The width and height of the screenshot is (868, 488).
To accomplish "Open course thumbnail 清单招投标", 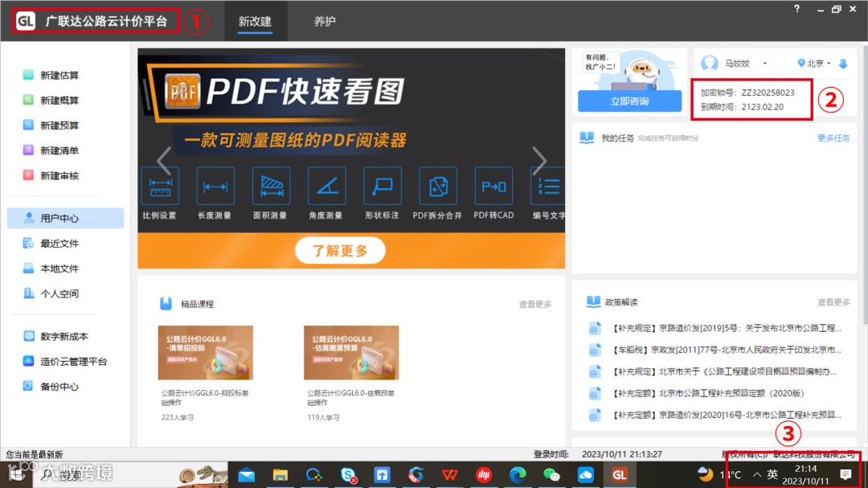I will coord(206,353).
